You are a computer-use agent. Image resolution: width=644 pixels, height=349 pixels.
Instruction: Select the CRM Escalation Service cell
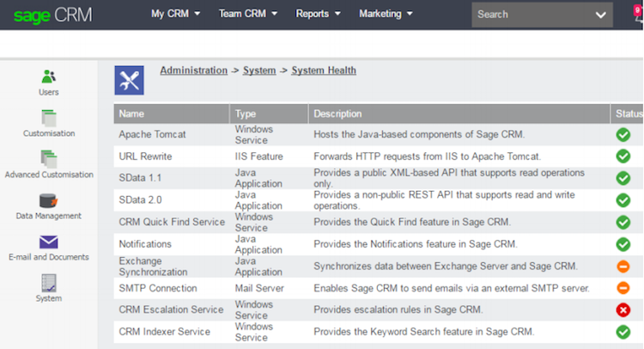coord(171,309)
